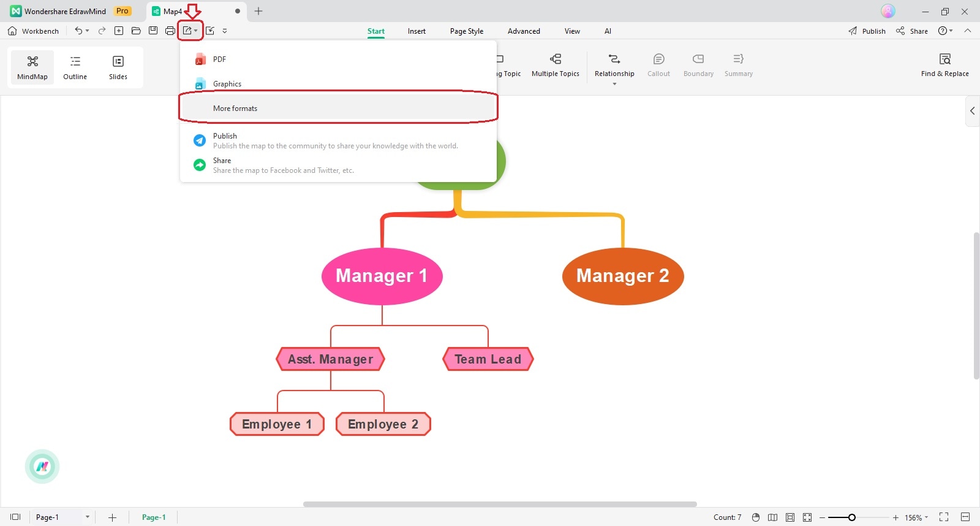Choose Graphics export option
The image size is (980, 526).
coord(338,84)
